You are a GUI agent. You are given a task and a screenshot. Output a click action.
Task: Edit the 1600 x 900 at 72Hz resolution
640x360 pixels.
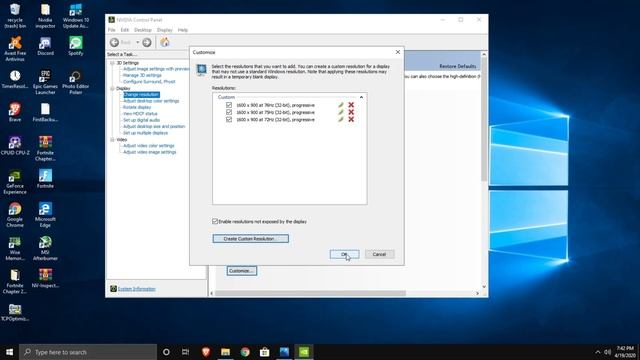pos(341,120)
